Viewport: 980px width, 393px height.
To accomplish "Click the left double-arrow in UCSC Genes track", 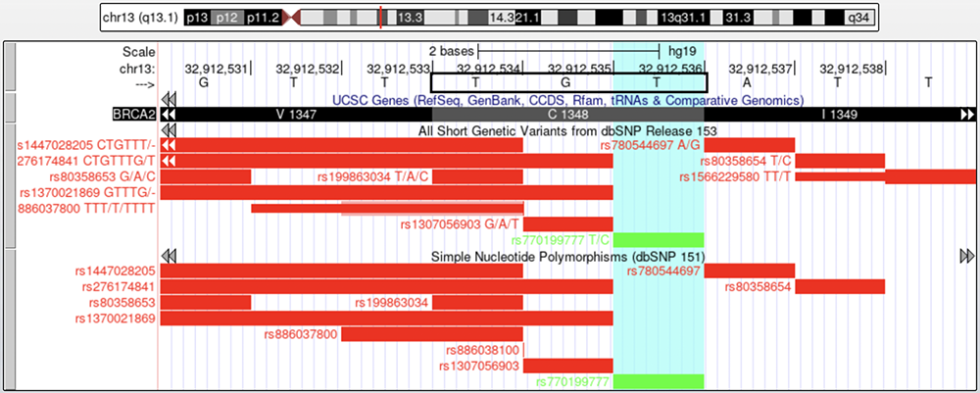I will pyautogui.click(x=170, y=100).
